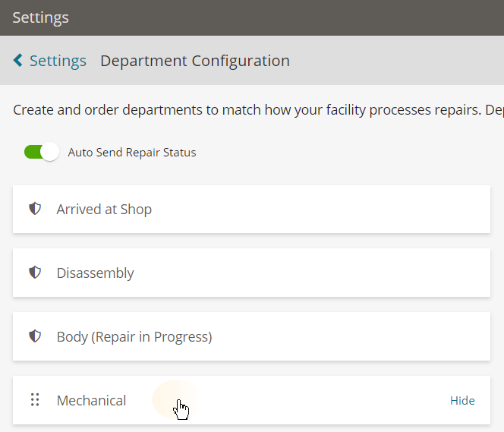The width and height of the screenshot is (504, 432).
Task: Click the 'Create and order departments' description text
Action: click(x=258, y=109)
